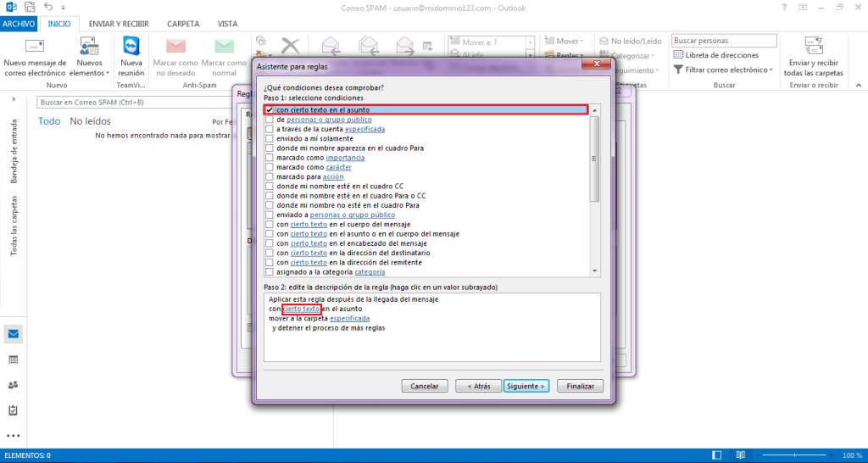Viewport: 868px width, 463px height.
Task: Click Enviar y recibir todas las carpetas
Action: (x=813, y=58)
